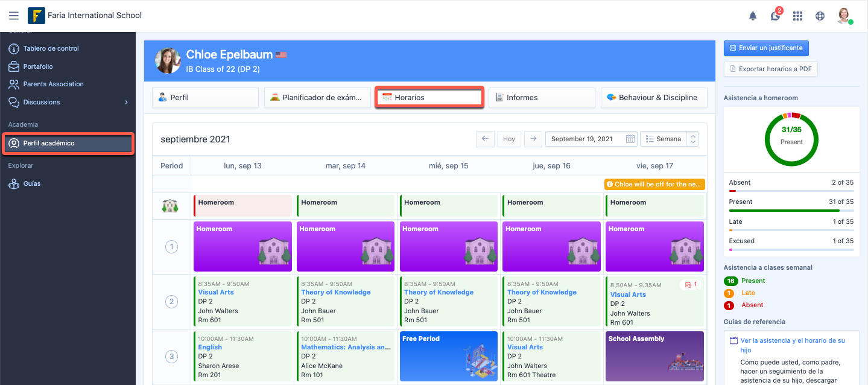The image size is (868, 385).
Task: Click the help lifebuoy icon
Action: (x=820, y=16)
